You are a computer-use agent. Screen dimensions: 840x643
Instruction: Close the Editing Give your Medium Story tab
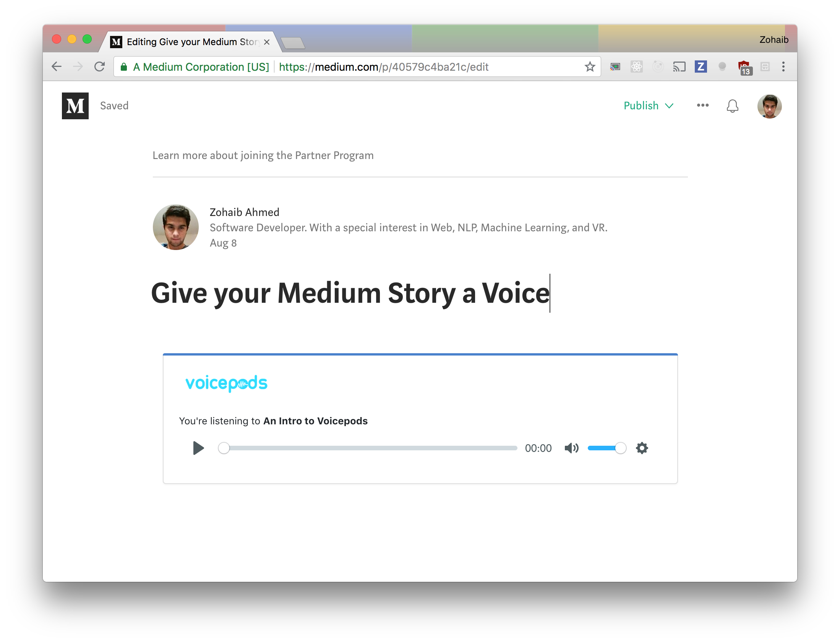tap(267, 42)
